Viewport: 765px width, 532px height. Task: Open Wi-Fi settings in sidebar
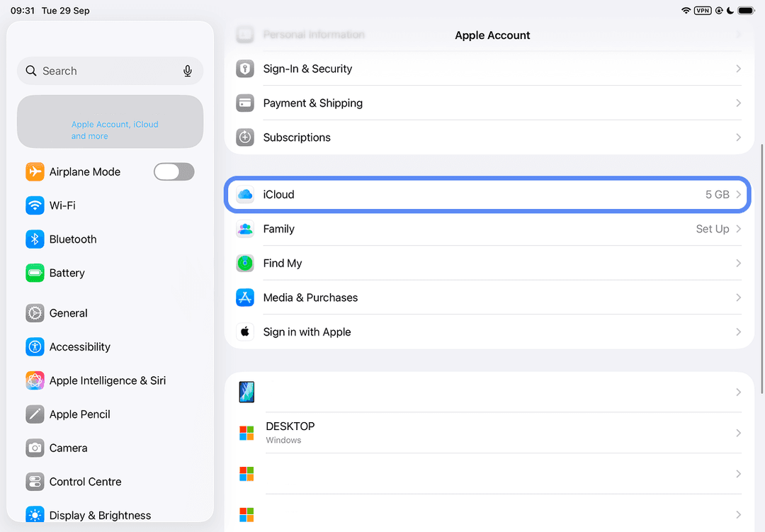pyautogui.click(x=110, y=205)
